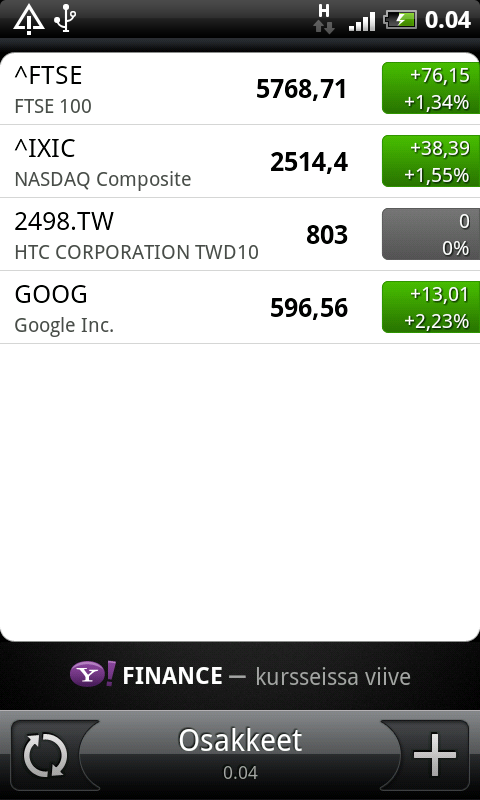The width and height of the screenshot is (480, 800).
Task: Tap the Osakkeet title label
Action: pos(240,741)
